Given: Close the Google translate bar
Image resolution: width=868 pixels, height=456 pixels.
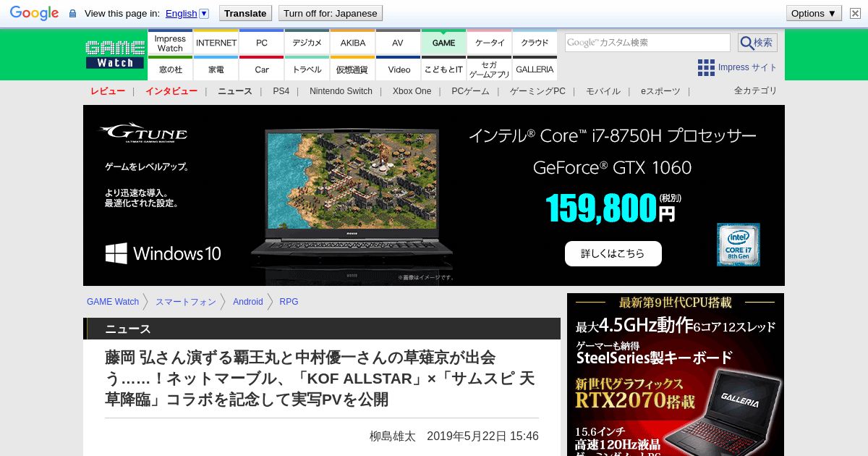Looking at the screenshot, I should pyautogui.click(x=855, y=13).
